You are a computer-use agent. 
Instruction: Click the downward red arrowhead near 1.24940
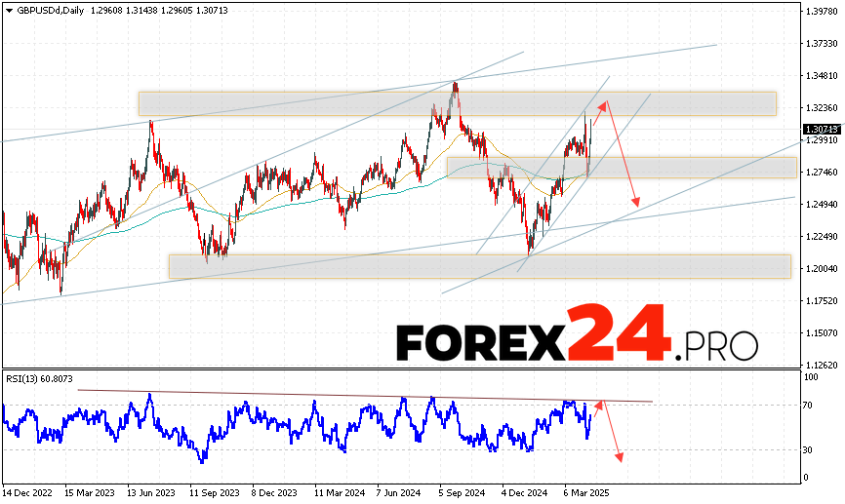click(637, 202)
